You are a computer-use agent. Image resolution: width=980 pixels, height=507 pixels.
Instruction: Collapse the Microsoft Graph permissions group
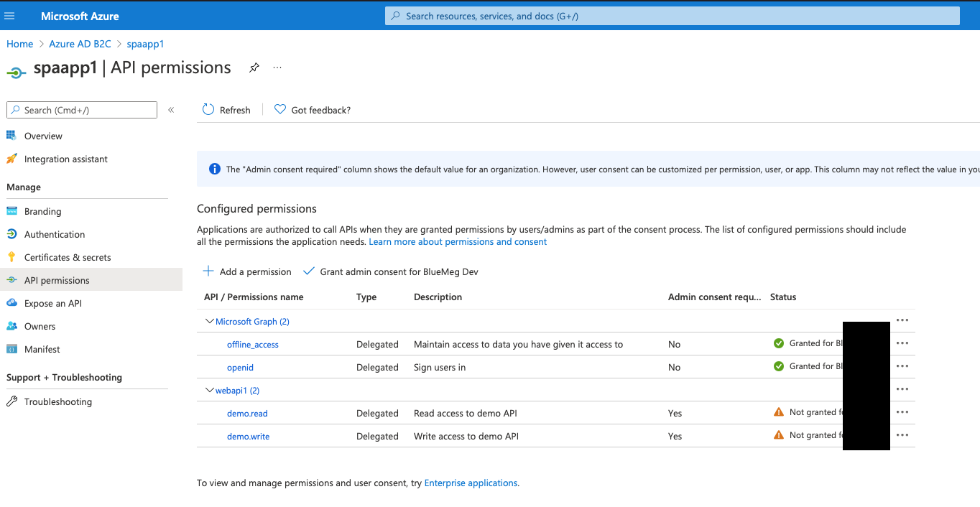point(209,321)
